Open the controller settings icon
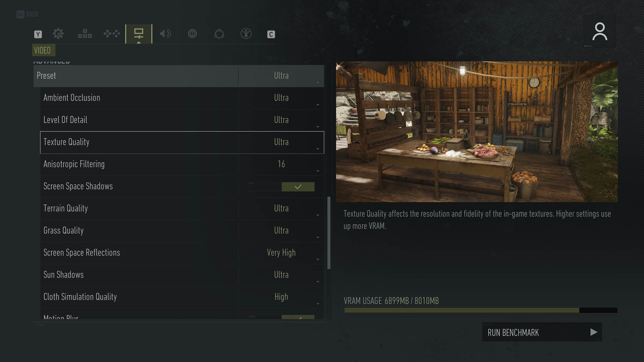 tap(112, 34)
